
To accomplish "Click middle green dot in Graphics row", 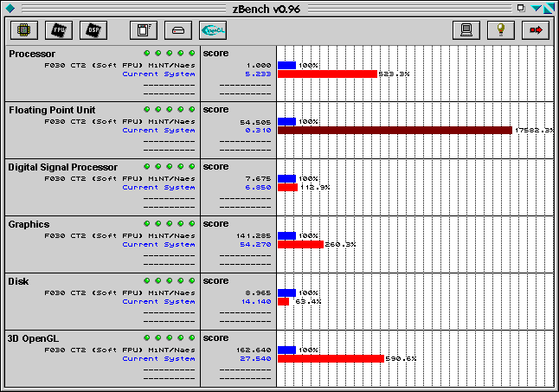I will [170, 224].
